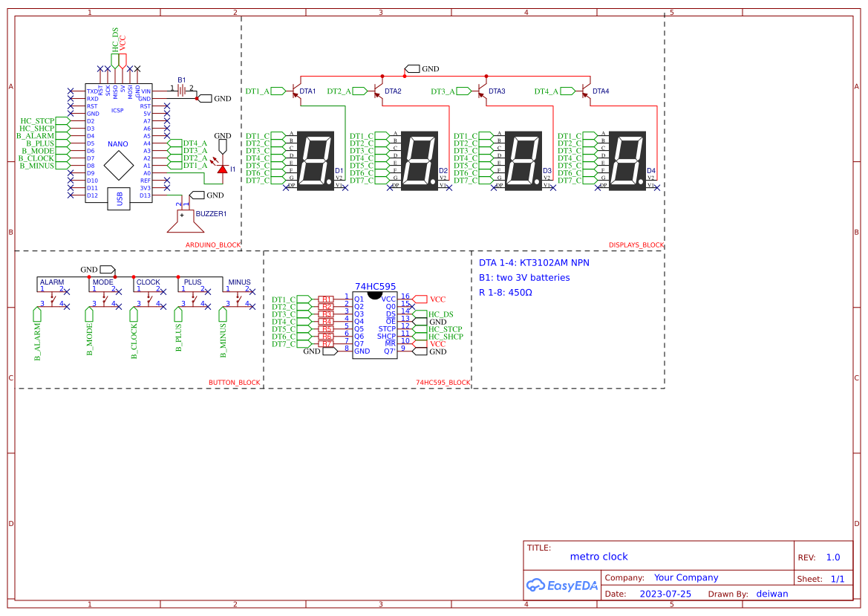Click the drawn-by name 'deiwan'

772,594
